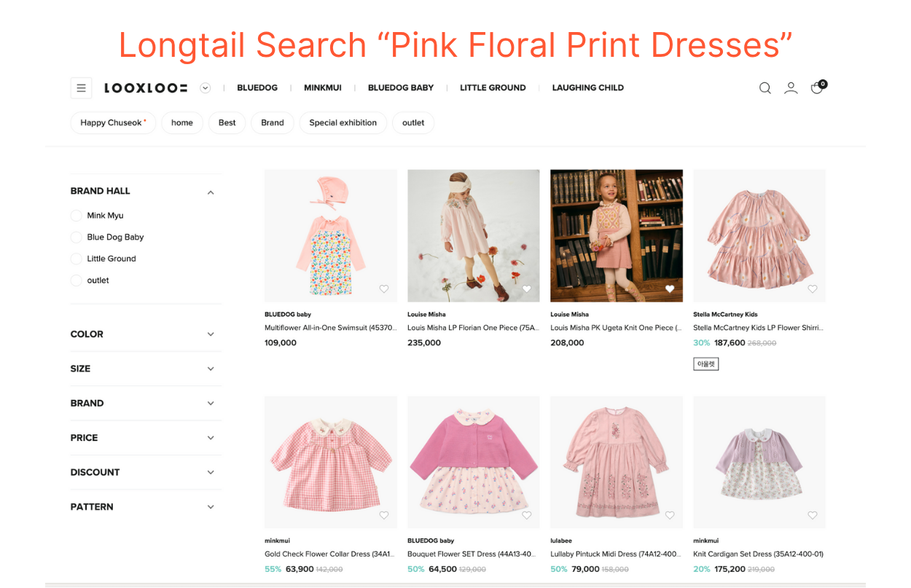Viewport: 911px width, 588px height.
Task: Favorite the Multiflower All-in-One Swimsuit heart
Action: point(384,289)
